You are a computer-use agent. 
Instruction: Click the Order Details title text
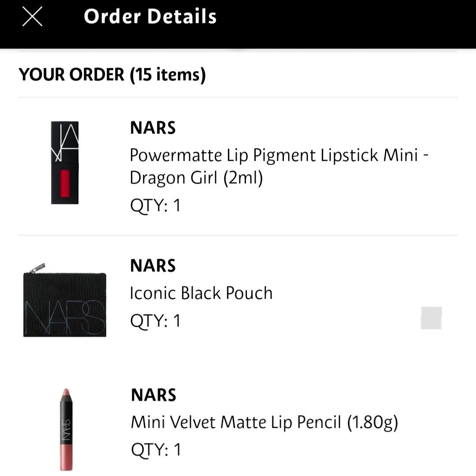pyautogui.click(x=151, y=17)
